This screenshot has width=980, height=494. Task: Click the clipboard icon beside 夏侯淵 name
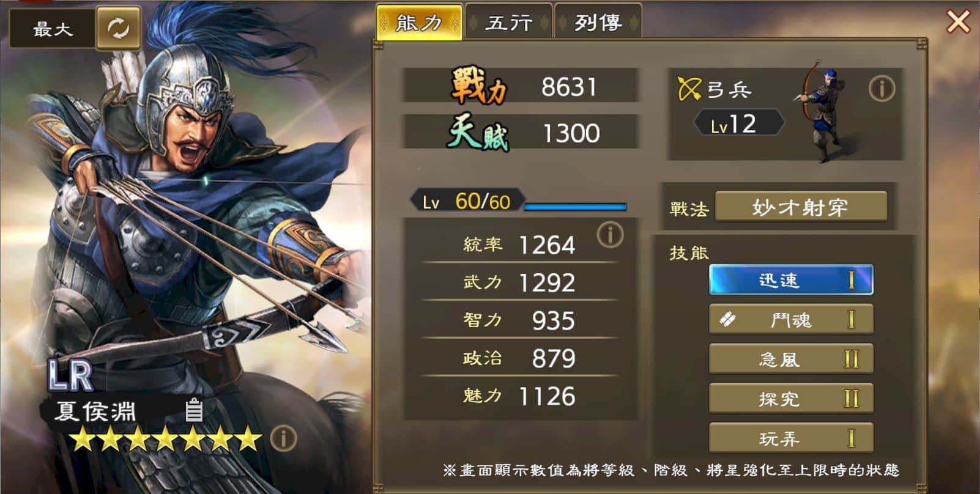click(x=194, y=410)
